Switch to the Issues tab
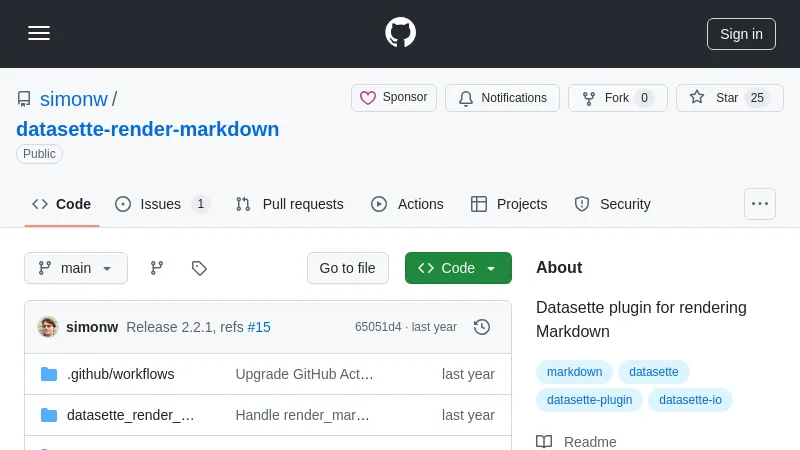Viewport: 800px width, 450px height. coord(161,204)
